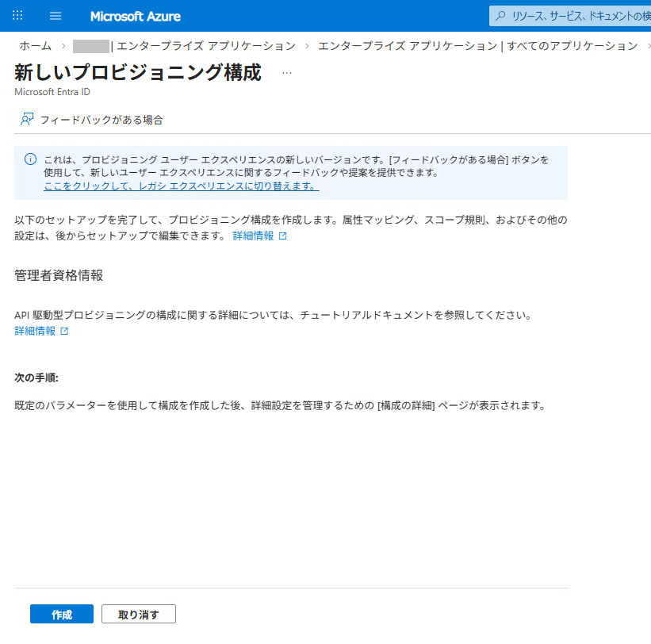
Task: Open 詳細情報 link after setup description
Action: click(x=253, y=236)
